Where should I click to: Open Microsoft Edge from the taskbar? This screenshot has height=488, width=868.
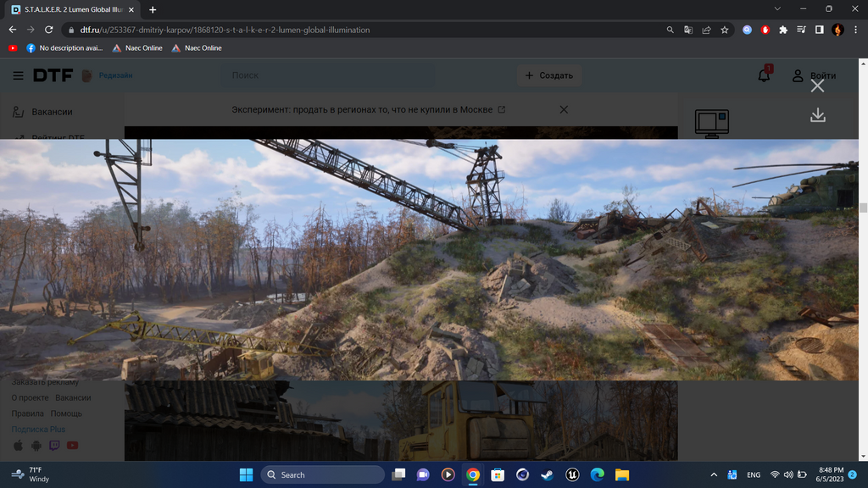click(x=598, y=474)
